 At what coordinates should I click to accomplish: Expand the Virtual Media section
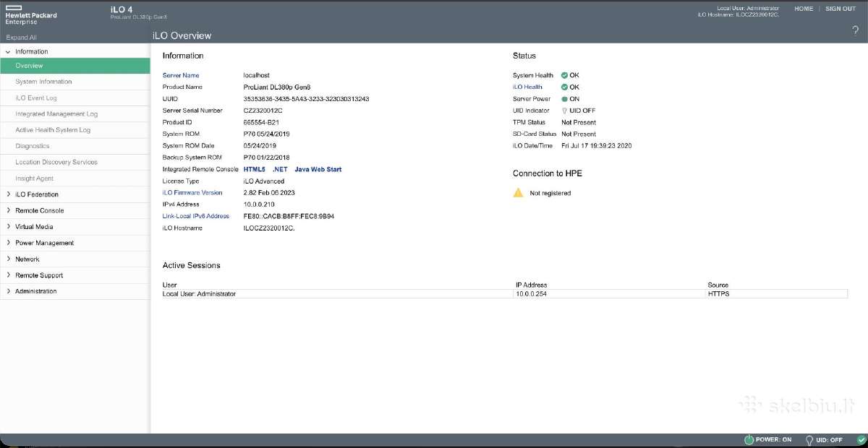pos(8,227)
